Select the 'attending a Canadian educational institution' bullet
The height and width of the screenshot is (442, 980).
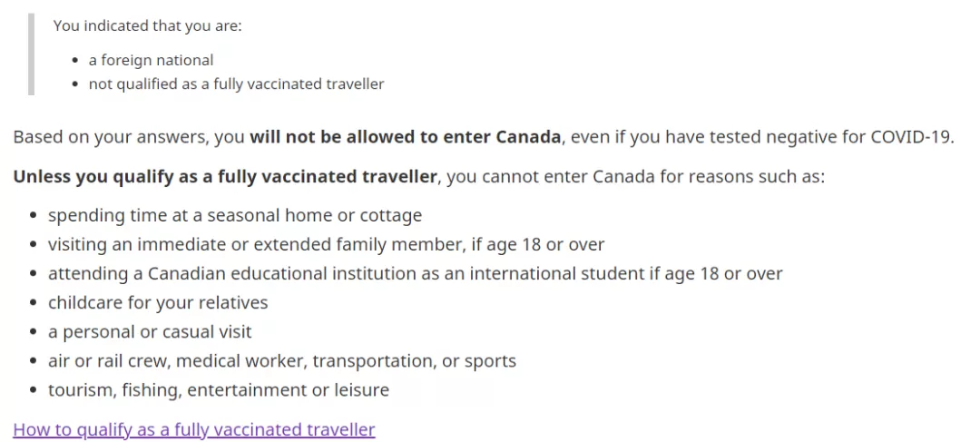coord(415,274)
